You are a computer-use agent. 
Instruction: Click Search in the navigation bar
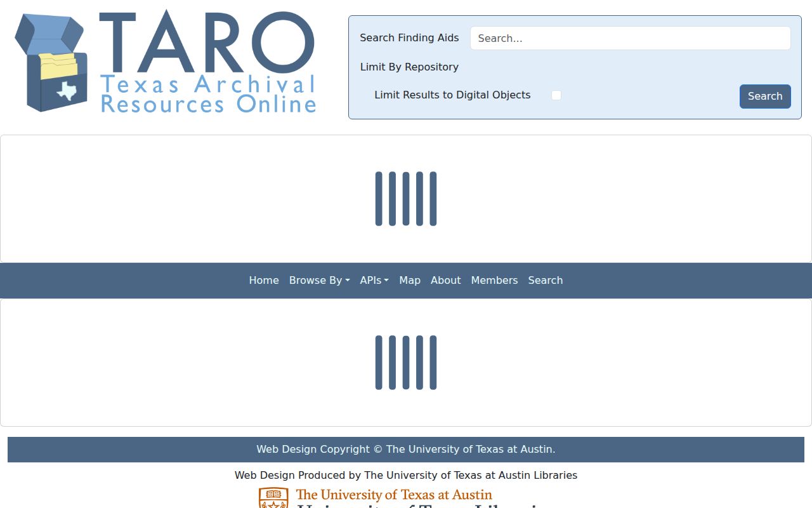[x=546, y=280]
